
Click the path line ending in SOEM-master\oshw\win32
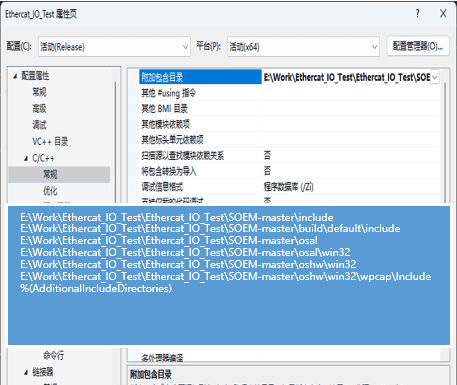[188, 264]
